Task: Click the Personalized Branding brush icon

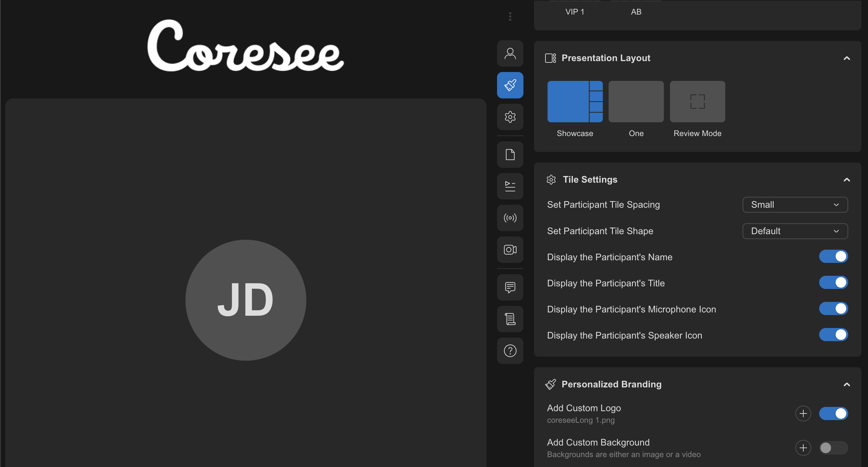Action: tap(550, 384)
